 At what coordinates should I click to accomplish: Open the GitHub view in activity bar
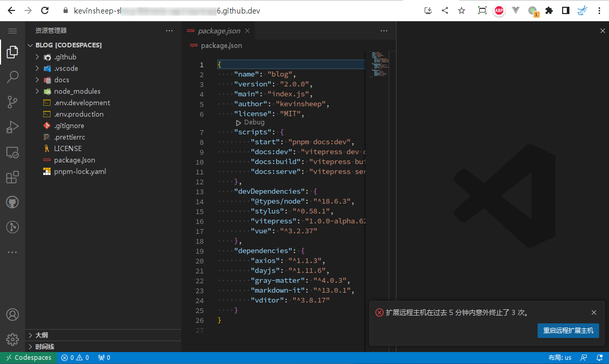coord(13,202)
